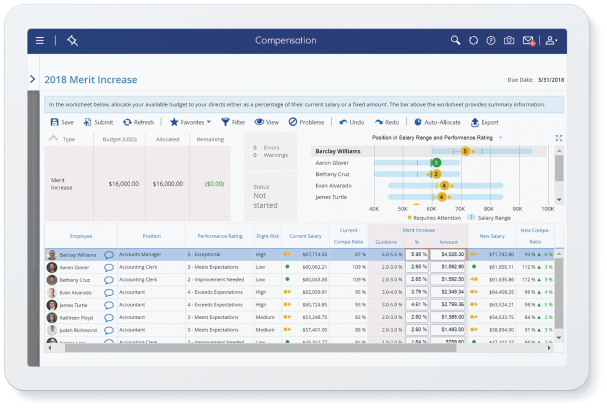Open the hamburger navigation menu
Image resolution: width=607 pixels, height=410 pixels.
[40, 41]
